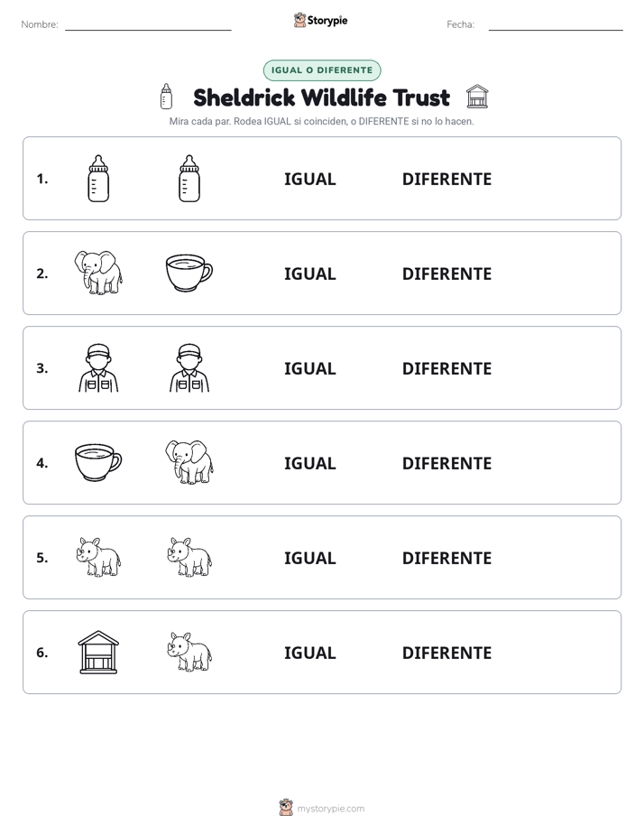Click the first keeper figure in row 3
The height and width of the screenshot is (834, 644).
coord(98,368)
